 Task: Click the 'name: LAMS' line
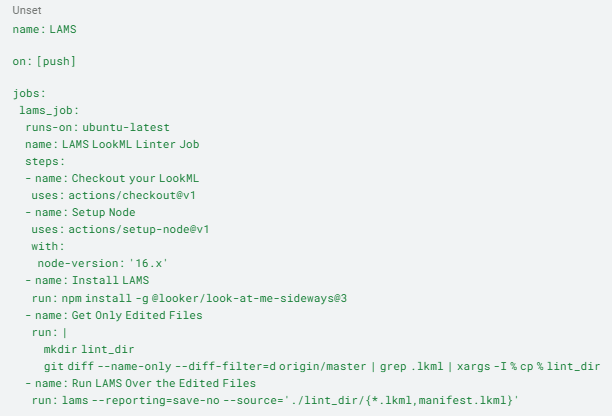44,29
